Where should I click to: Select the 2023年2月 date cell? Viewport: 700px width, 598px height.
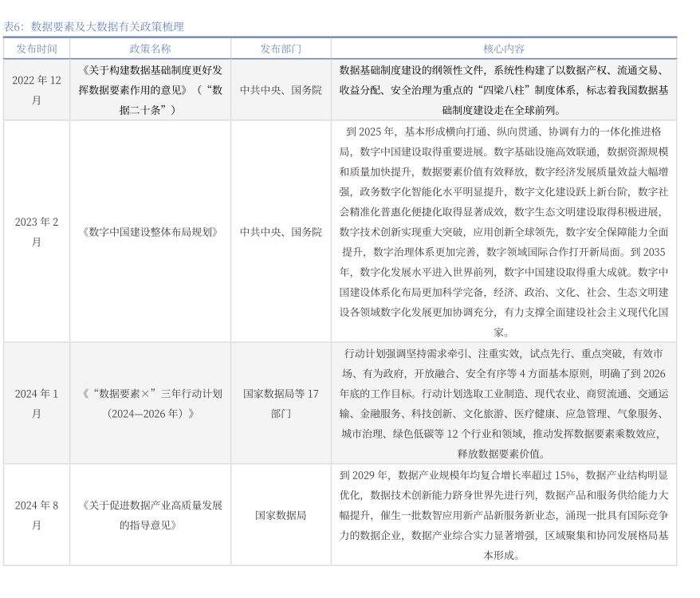tap(37, 232)
